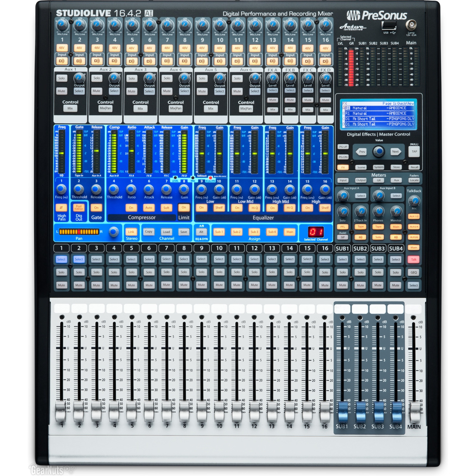Image resolution: width=476 pixels, height=476 pixels.
Task: Click the Next arrow button in Digital Effects
Action: tap(396, 152)
